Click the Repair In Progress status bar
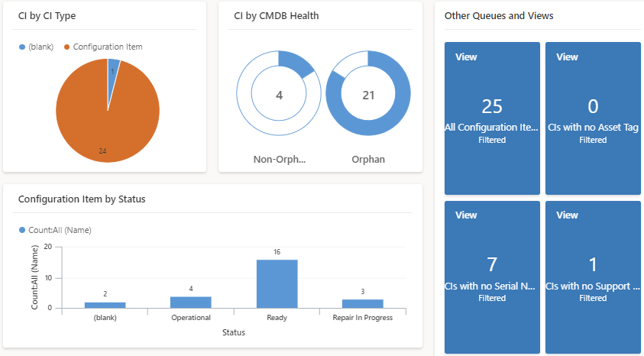This screenshot has width=644, height=356. tap(362, 303)
